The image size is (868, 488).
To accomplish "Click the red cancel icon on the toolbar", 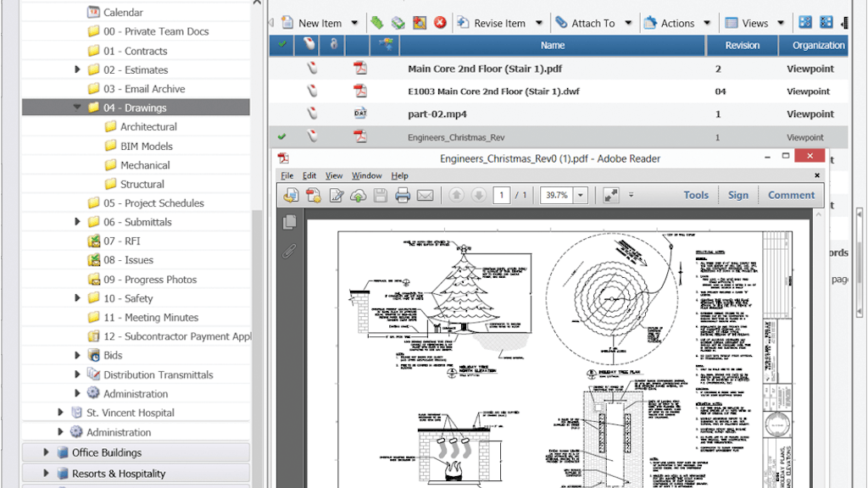I will [439, 23].
